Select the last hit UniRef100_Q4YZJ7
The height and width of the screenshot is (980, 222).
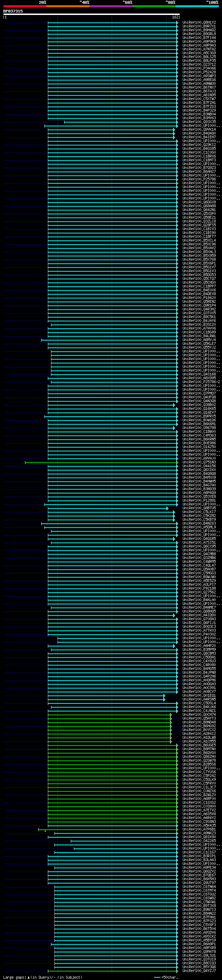point(199,971)
